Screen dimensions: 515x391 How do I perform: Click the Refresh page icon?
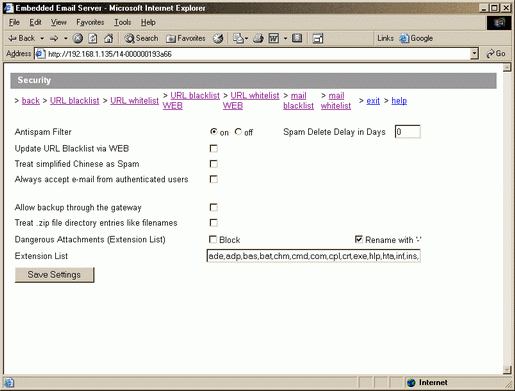(93, 39)
